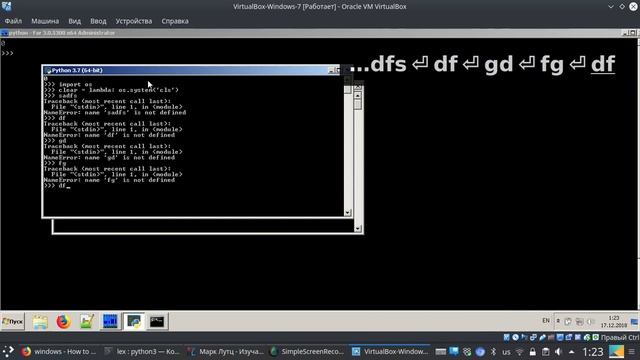Switch to the Firefox 'windows - How to' task
The width and height of the screenshot is (640, 360).
(x=58, y=351)
